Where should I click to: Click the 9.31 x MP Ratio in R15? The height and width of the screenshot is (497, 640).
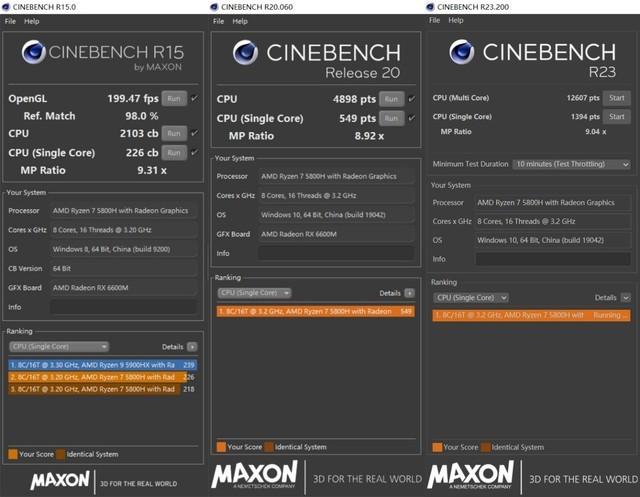tap(152, 170)
